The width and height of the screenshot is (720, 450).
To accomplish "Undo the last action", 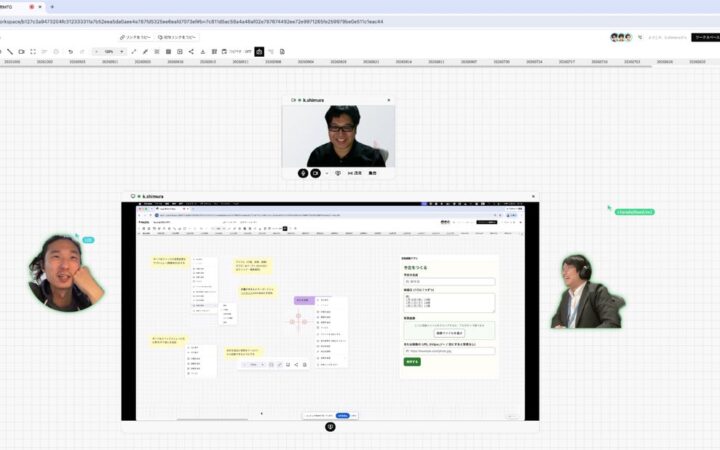I will coord(70,52).
